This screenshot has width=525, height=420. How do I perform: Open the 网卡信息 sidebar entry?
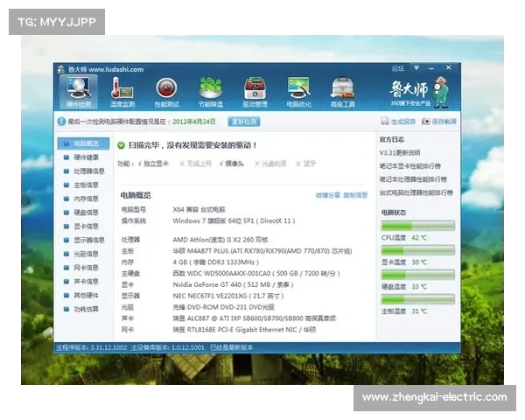[x=81, y=268]
